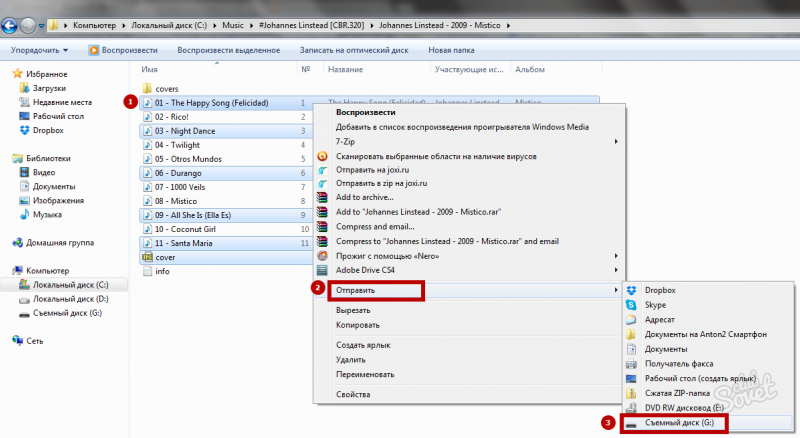
Task: Click Воспроизвести выделенное in toolbar
Action: click(229, 50)
